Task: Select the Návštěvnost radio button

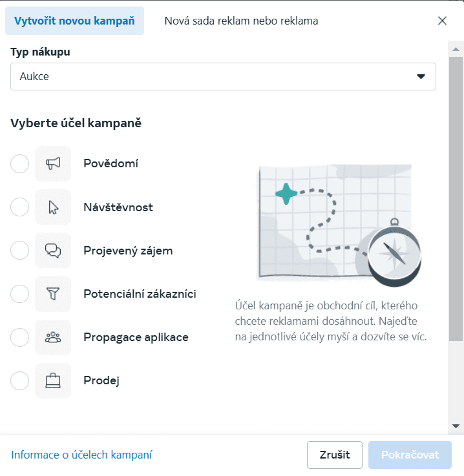Action: click(20, 207)
